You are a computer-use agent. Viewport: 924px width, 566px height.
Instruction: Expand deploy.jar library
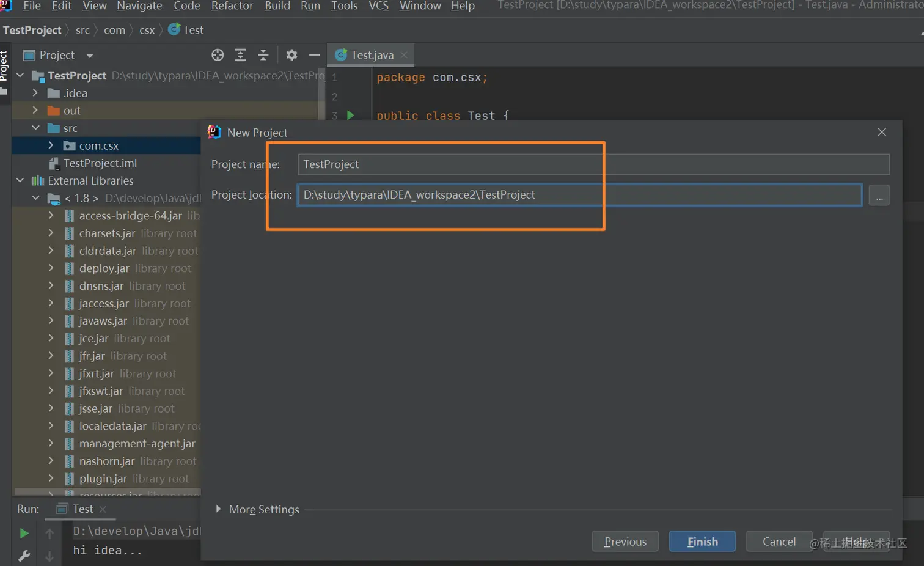(x=51, y=268)
